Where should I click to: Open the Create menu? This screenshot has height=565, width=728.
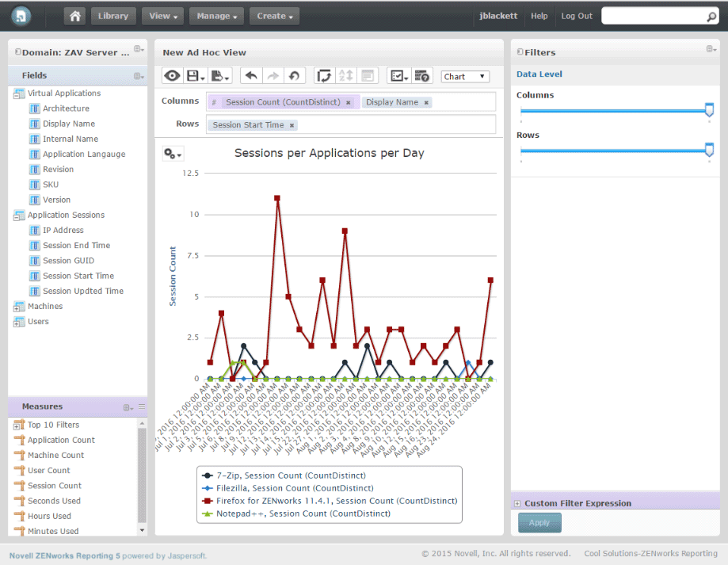[x=274, y=17]
